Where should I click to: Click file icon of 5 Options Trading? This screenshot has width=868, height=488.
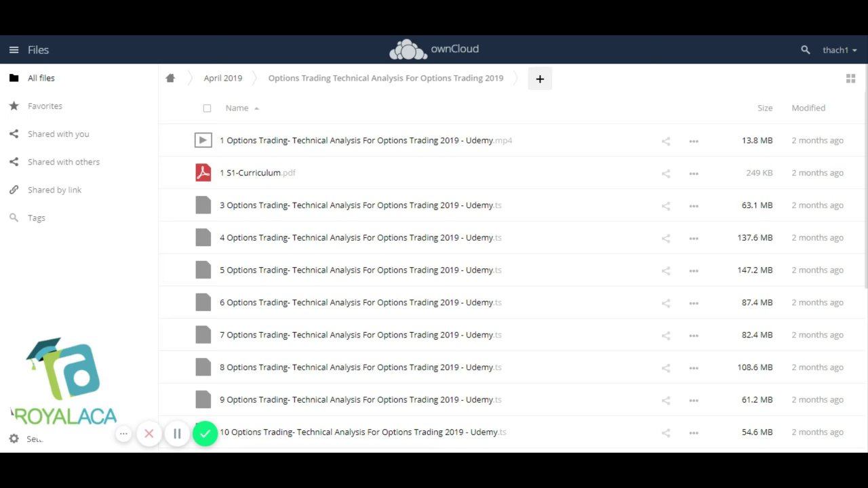[203, 270]
